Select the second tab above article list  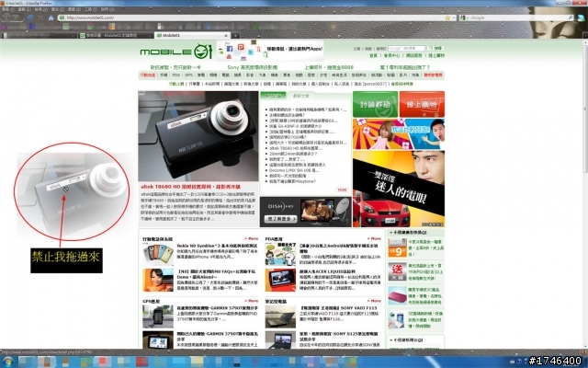tap(300, 96)
